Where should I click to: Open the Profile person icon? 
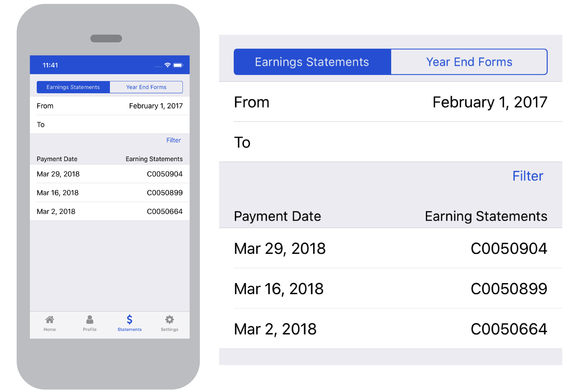pos(90,319)
